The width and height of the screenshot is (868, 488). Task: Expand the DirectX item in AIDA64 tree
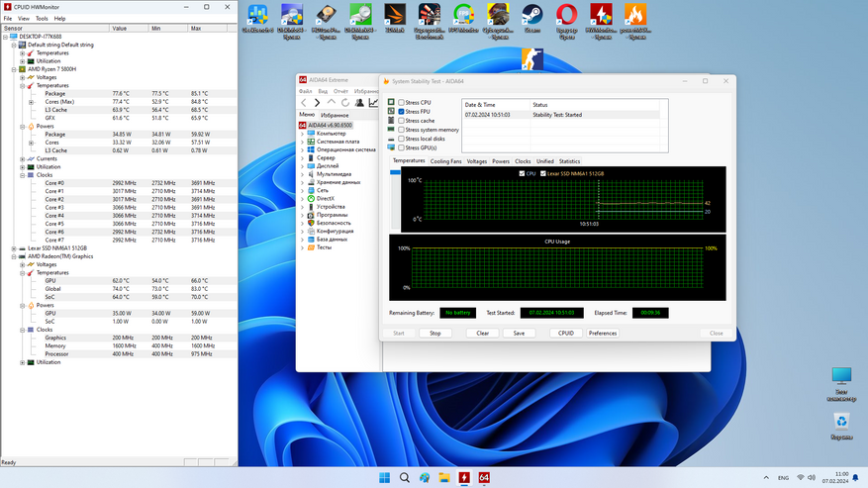point(303,199)
